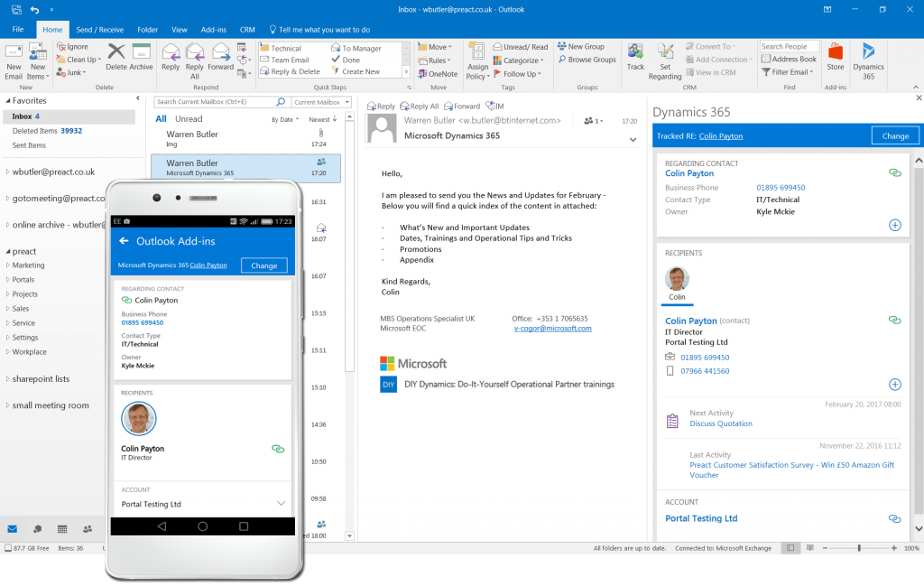The height and width of the screenshot is (586, 924).
Task: Click the zoom in plus button
Action: point(894,548)
